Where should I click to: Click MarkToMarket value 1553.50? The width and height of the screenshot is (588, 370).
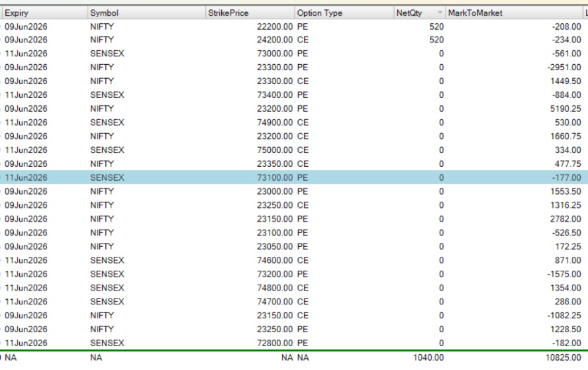565,191
